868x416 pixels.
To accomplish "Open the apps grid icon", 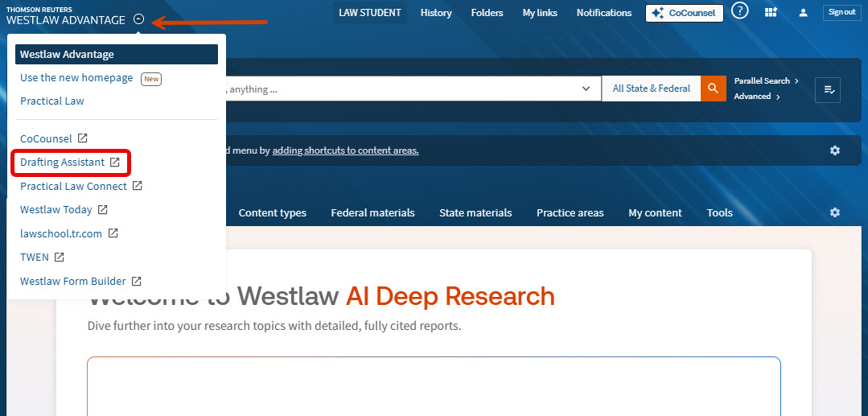I will pos(771,12).
